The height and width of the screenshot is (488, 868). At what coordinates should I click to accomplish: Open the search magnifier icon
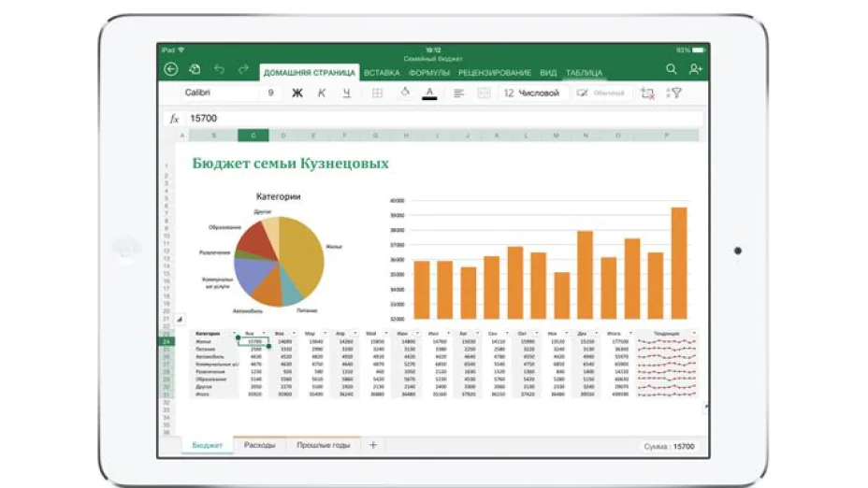pos(671,69)
